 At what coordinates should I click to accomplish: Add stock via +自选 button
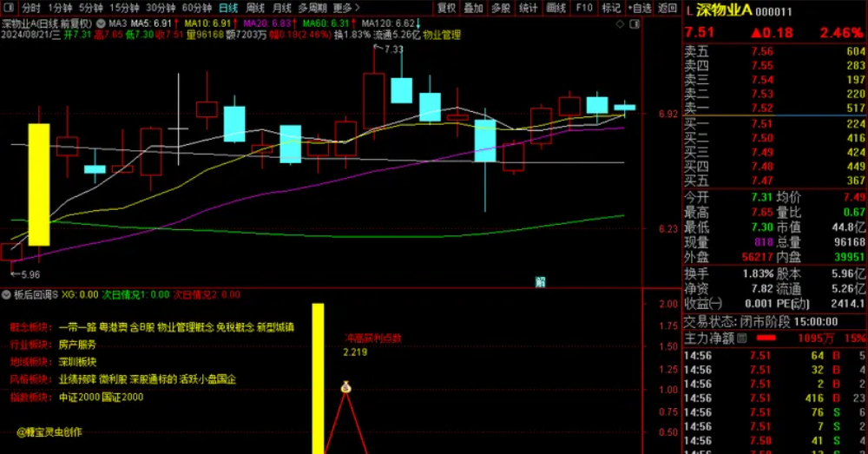[640, 8]
